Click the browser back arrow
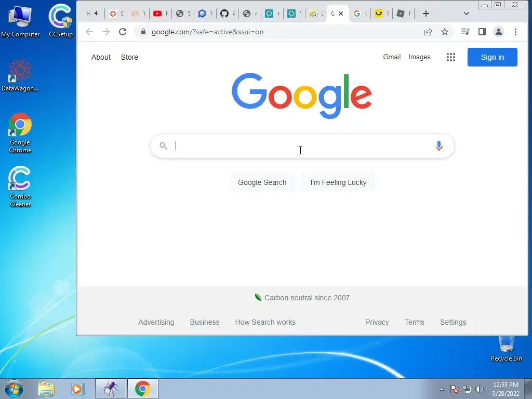This screenshot has height=399, width=532. 89,32
